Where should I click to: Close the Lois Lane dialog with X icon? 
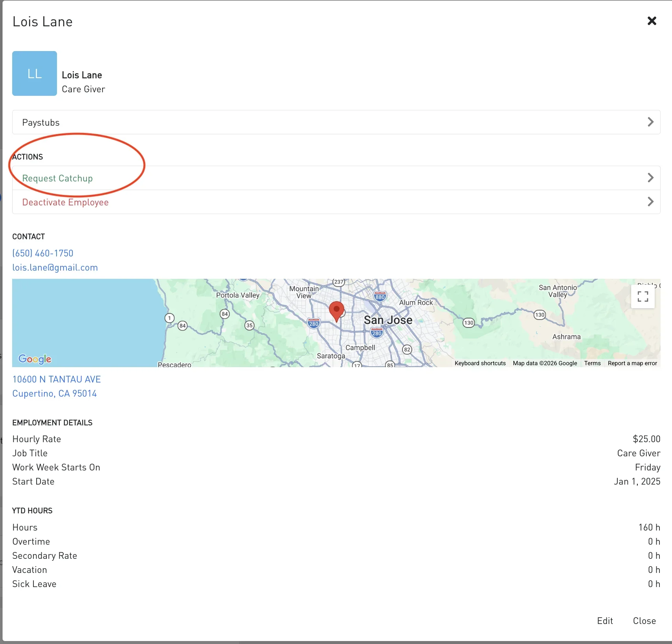[652, 21]
